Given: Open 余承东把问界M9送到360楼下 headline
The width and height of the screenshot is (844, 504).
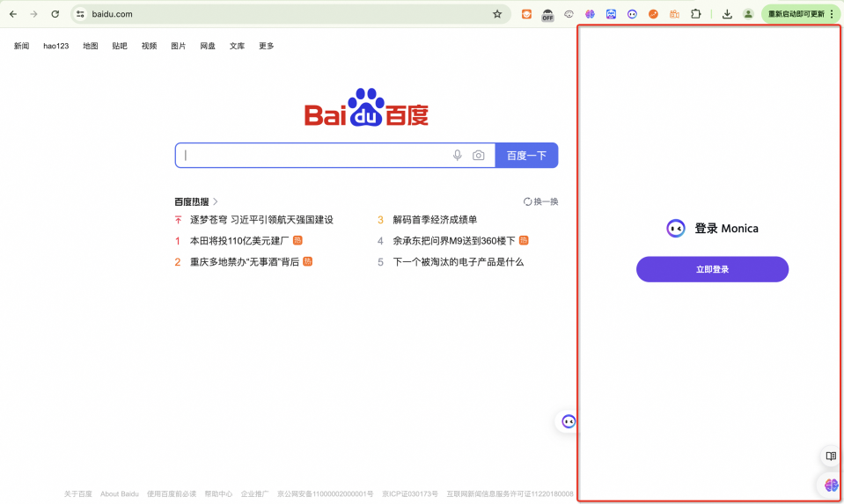Looking at the screenshot, I should click(454, 240).
